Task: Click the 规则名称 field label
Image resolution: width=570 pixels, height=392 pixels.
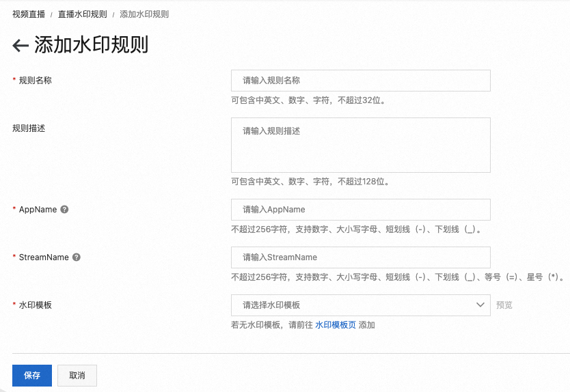Action: 36,81
